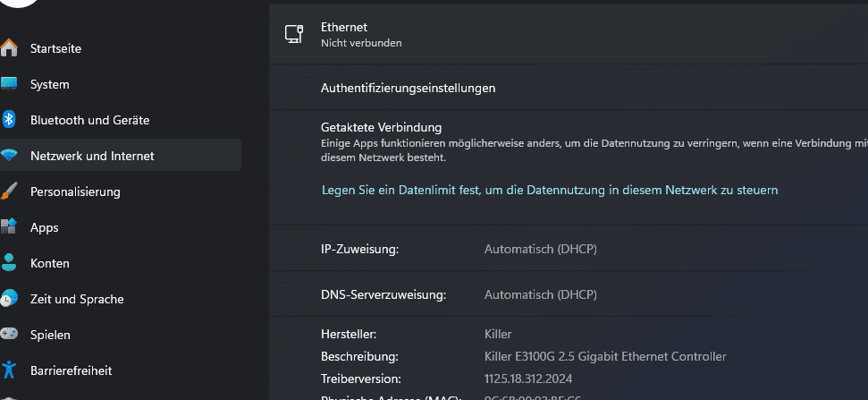
Task: Click the Apps icon in sidebar
Action: [x=9, y=227]
